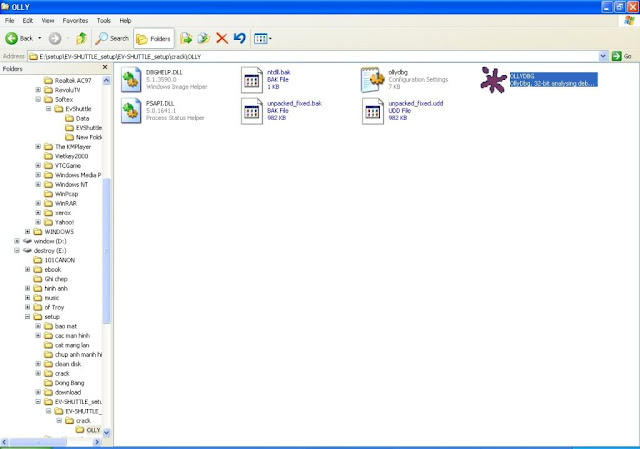The image size is (640, 449).
Task: Select the Dong Bang folder
Action: pos(64,383)
